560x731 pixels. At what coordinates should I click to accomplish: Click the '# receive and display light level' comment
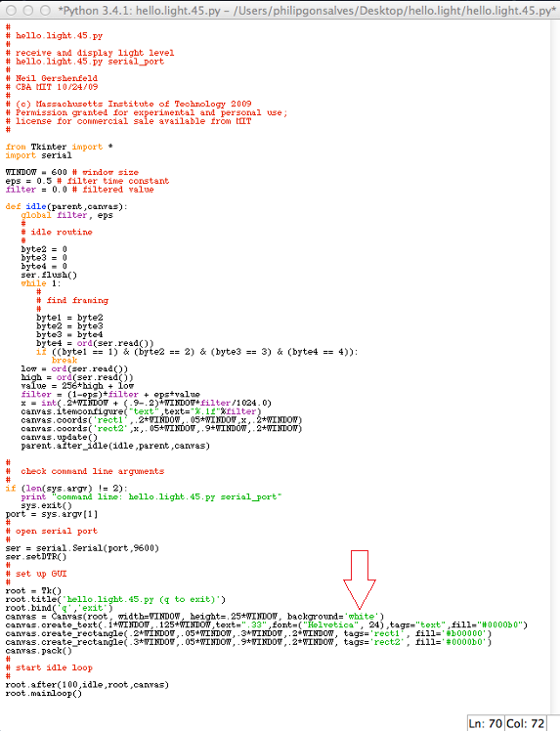pos(90,53)
